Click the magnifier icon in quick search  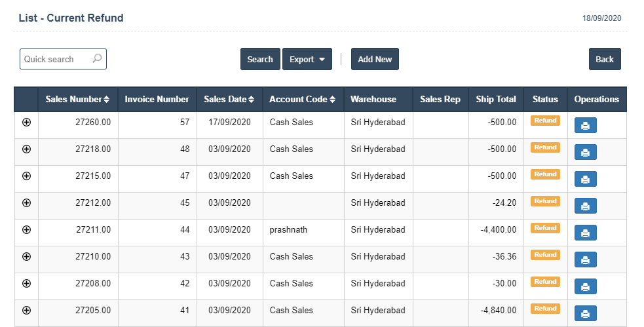click(x=97, y=59)
